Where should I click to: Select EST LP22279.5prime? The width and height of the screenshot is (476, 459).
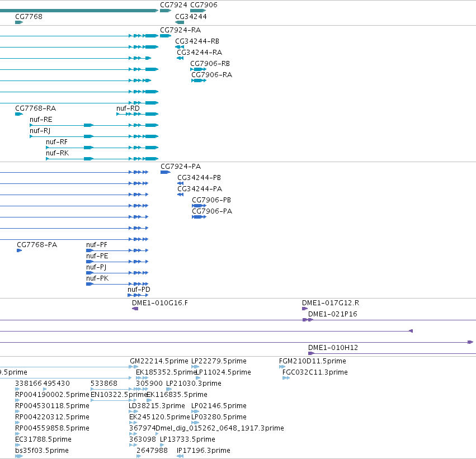coord(219,361)
